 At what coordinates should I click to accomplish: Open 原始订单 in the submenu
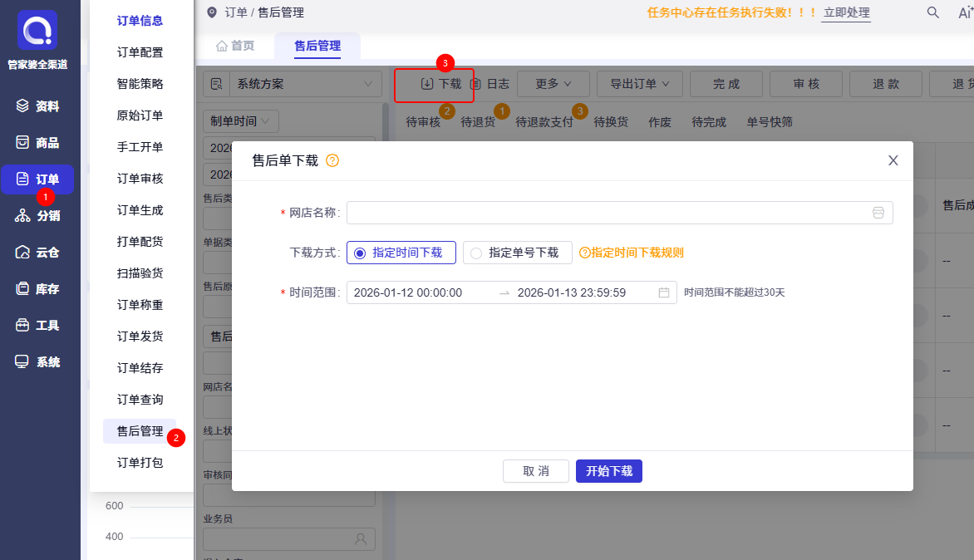click(140, 115)
